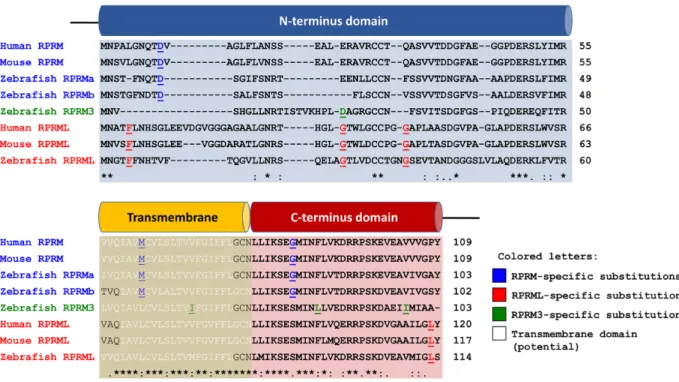Click 'RPRM3-specific substitution' legend text

pyautogui.click(x=595, y=315)
